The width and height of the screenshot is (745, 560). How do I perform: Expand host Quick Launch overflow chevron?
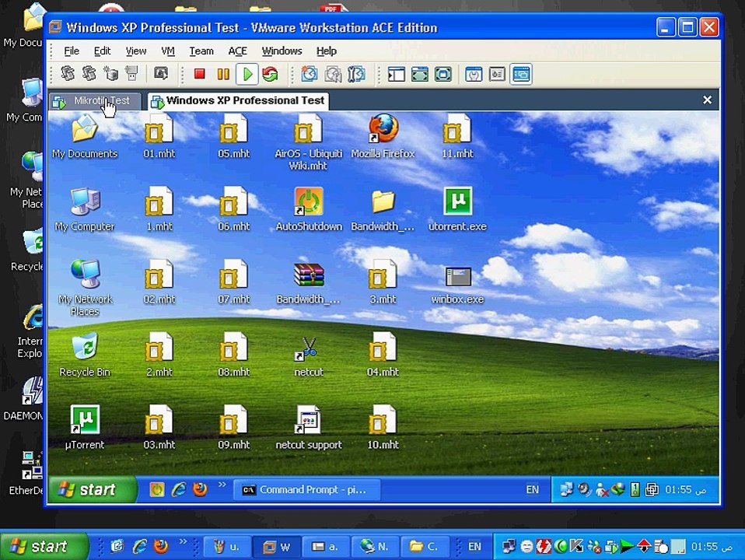pyautogui.click(x=183, y=542)
